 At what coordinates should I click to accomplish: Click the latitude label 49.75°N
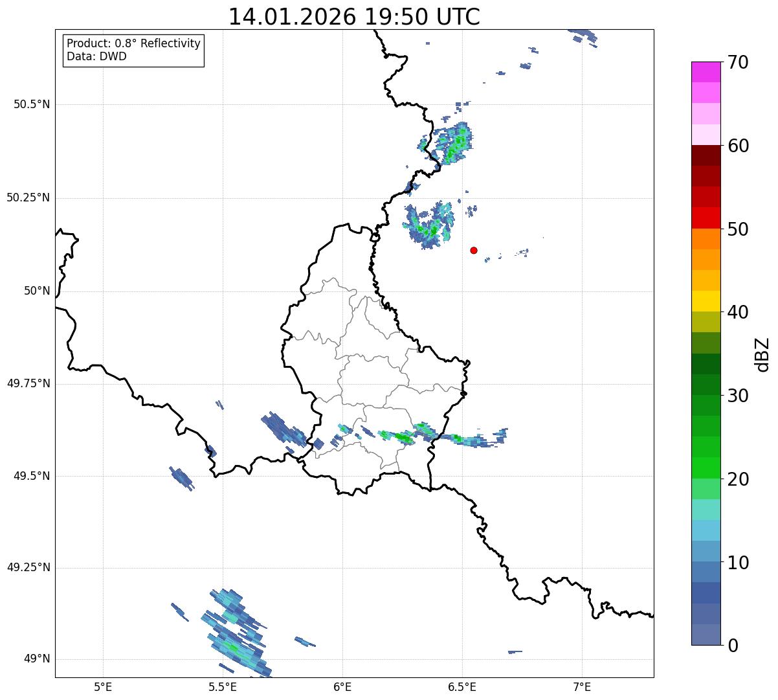coord(28,384)
